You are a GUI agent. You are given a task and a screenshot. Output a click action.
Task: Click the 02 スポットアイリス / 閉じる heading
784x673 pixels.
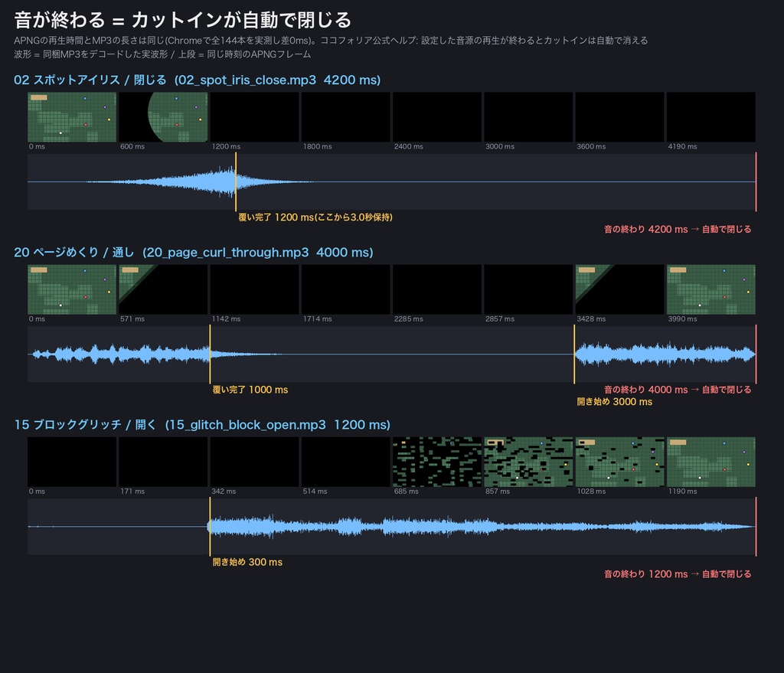click(197, 80)
